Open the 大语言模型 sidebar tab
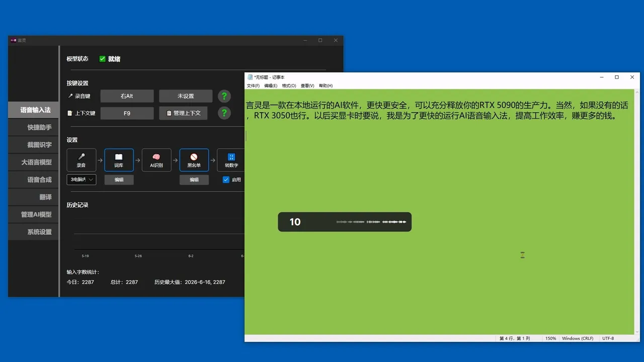Screen dimensions: 644x362 (34, 162)
